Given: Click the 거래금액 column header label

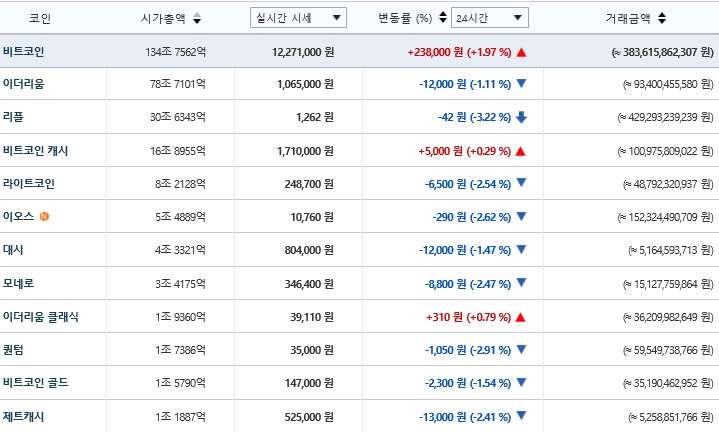Looking at the screenshot, I should pos(628,18).
